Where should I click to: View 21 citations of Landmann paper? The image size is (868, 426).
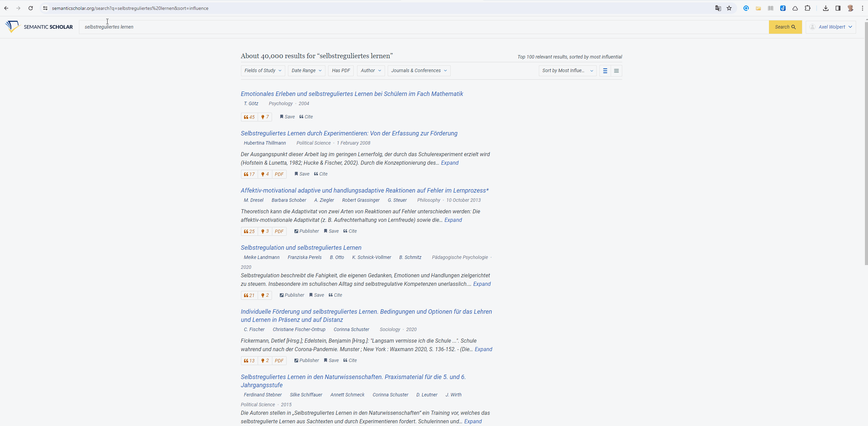coord(249,295)
